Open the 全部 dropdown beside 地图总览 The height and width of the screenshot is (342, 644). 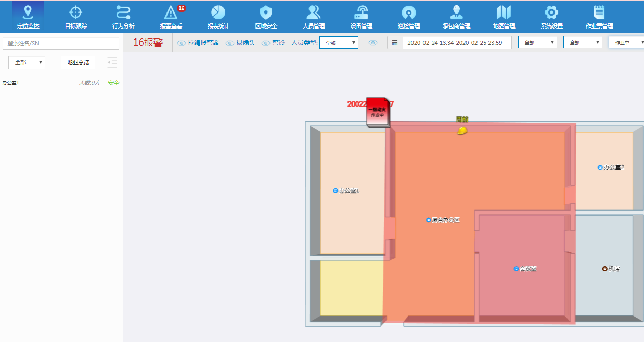pos(27,62)
